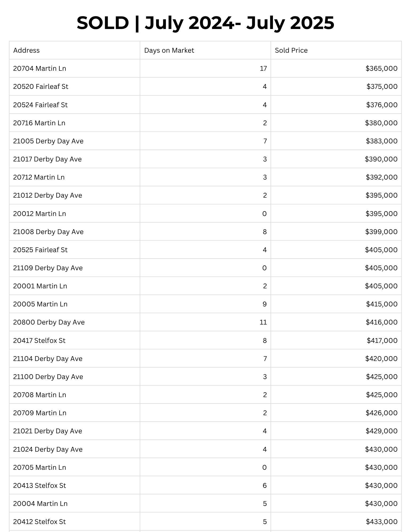Click the $376,000 sold price
Screen dimensions: 411x532
point(381,105)
